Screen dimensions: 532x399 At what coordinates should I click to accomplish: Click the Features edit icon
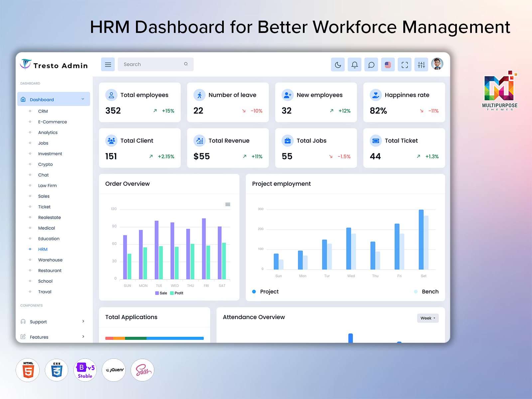pyautogui.click(x=23, y=337)
